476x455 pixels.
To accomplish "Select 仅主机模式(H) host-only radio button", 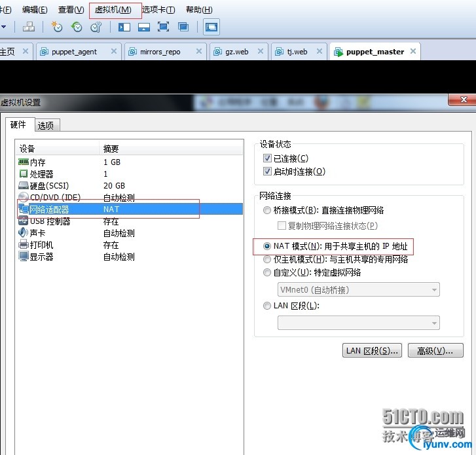I will point(267,259).
